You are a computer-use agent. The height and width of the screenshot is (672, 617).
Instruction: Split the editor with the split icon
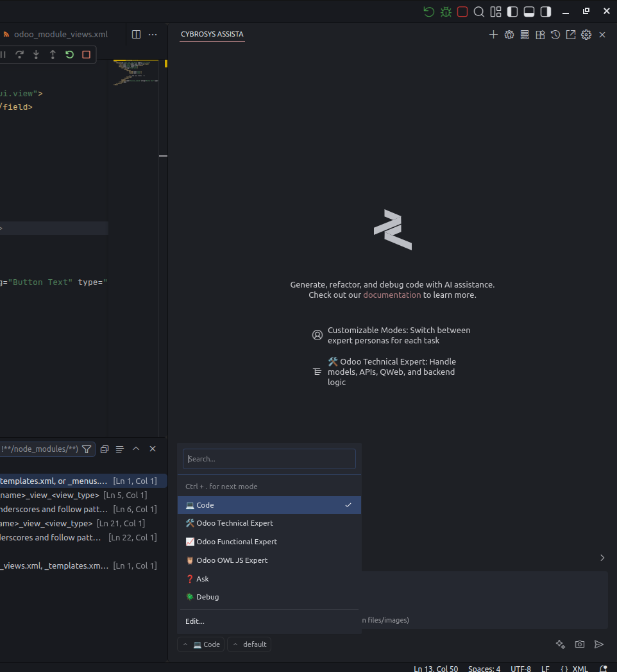click(136, 34)
